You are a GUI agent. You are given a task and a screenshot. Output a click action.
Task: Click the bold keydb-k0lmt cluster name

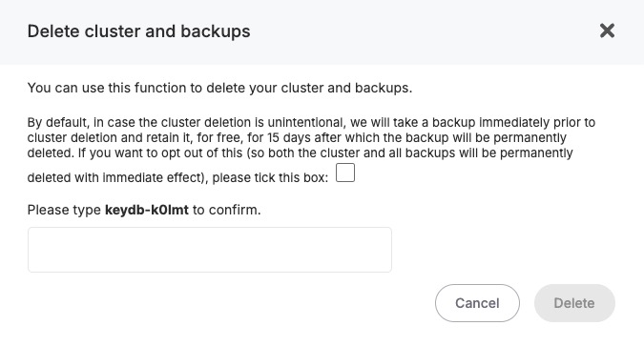pos(147,210)
